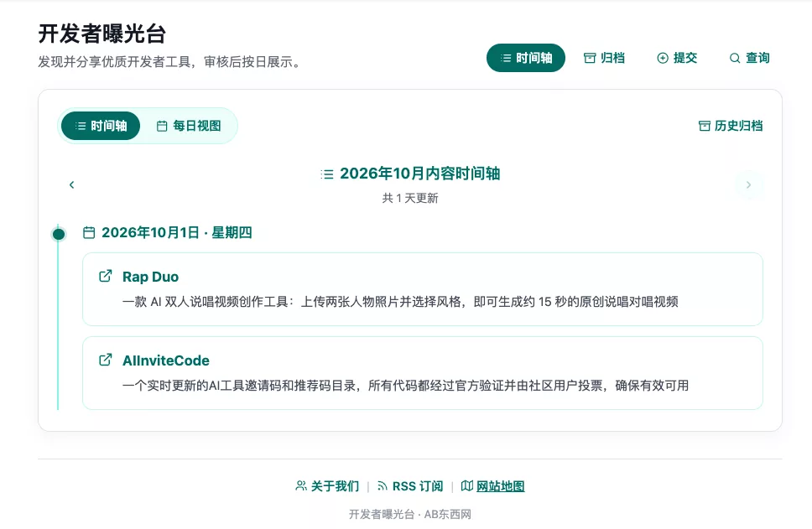Open 历史归档 link
812x529 pixels.
pyautogui.click(x=731, y=126)
